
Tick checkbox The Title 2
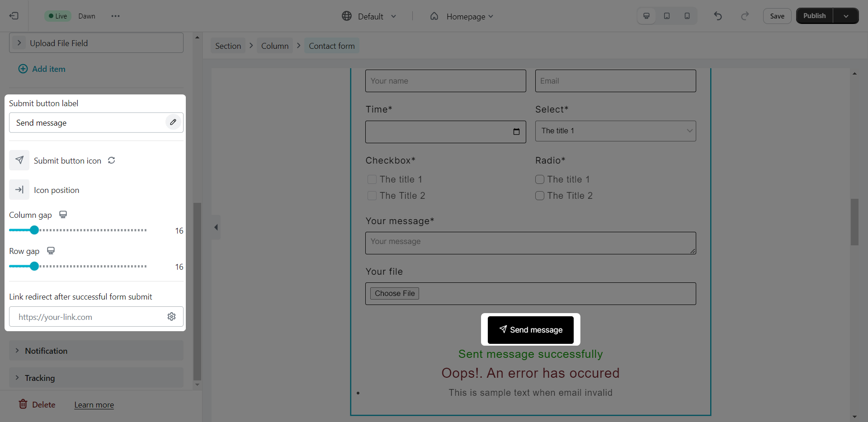[x=372, y=196]
